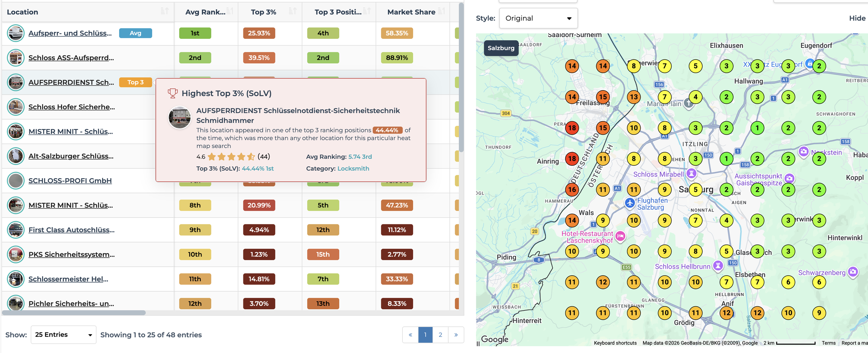Click the Avg badge
The image size is (868, 353).
(135, 33)
